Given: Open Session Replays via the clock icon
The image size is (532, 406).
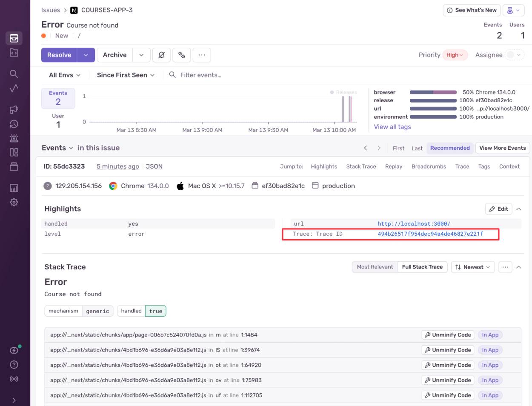Looking at the screenshot, I should pyautogui.click(x=14, y=124).
